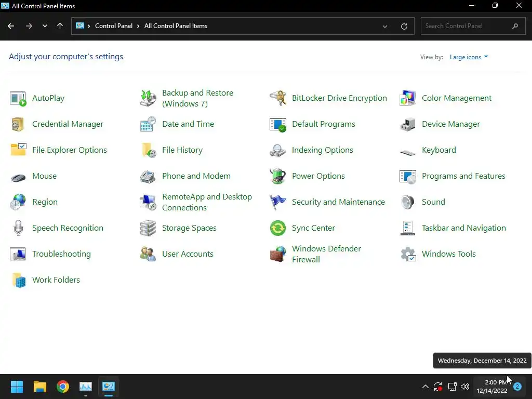Click the File Explorer Options folder icon

click(18, 150)
